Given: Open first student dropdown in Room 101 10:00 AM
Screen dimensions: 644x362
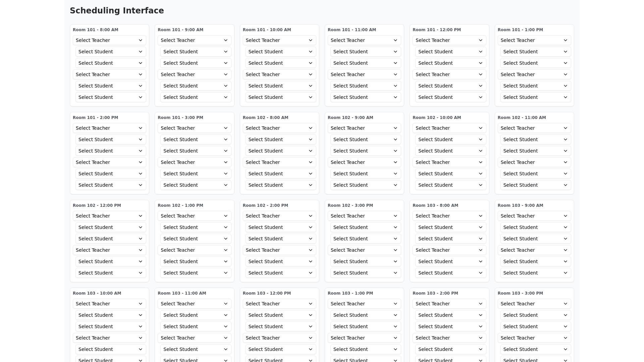Looking at the screenshot, I should 280,52.
